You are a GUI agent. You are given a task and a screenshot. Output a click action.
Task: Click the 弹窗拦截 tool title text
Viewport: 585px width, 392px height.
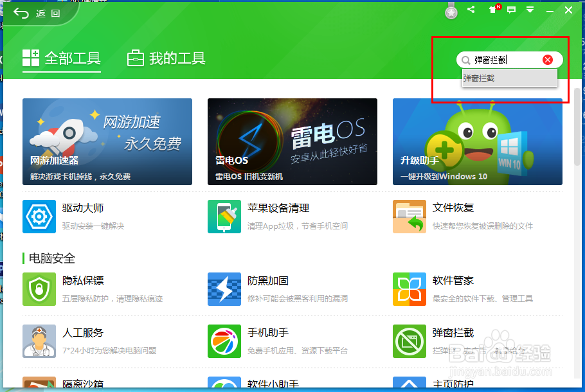coord(453,333)
